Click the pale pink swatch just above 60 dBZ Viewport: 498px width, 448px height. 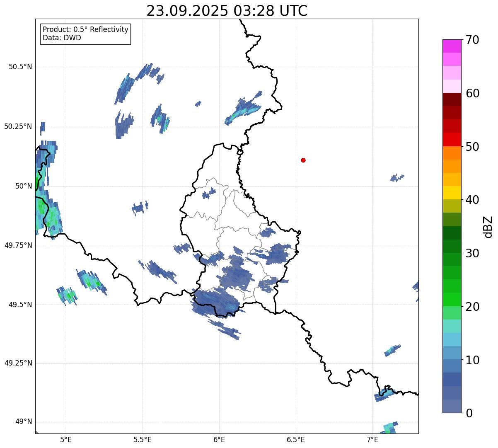tap(452, 86)
